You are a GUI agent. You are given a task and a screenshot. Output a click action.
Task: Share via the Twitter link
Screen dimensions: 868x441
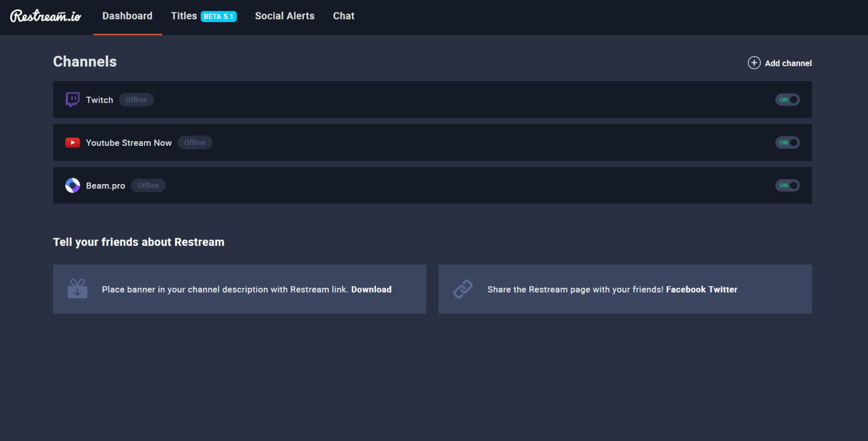pos(723,289)
